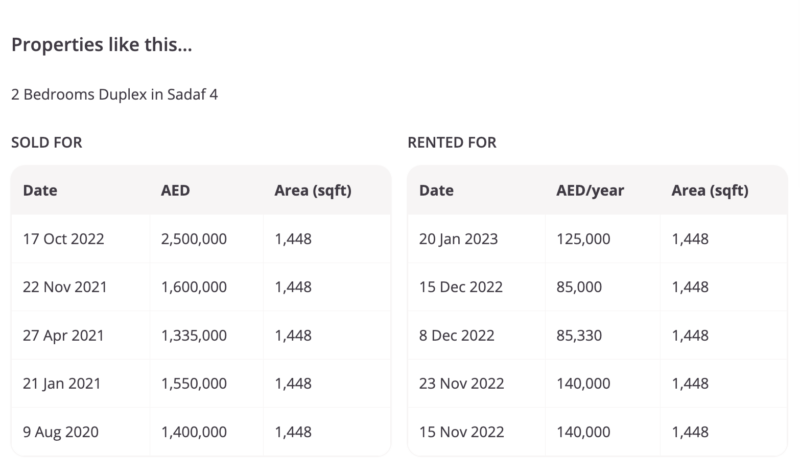800x476 pixels.
Task: Select the 15 Dec 2022 rental date
Action: click(x=461, y=287)
